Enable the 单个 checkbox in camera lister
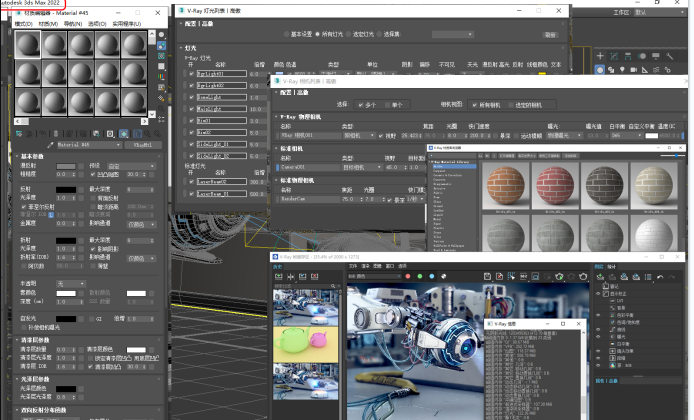 coord(386,104)
